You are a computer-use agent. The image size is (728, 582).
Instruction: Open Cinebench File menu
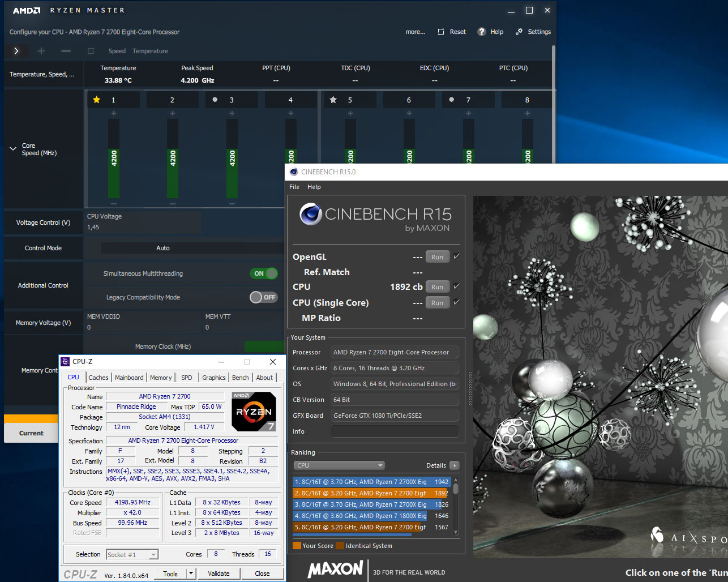294,187
